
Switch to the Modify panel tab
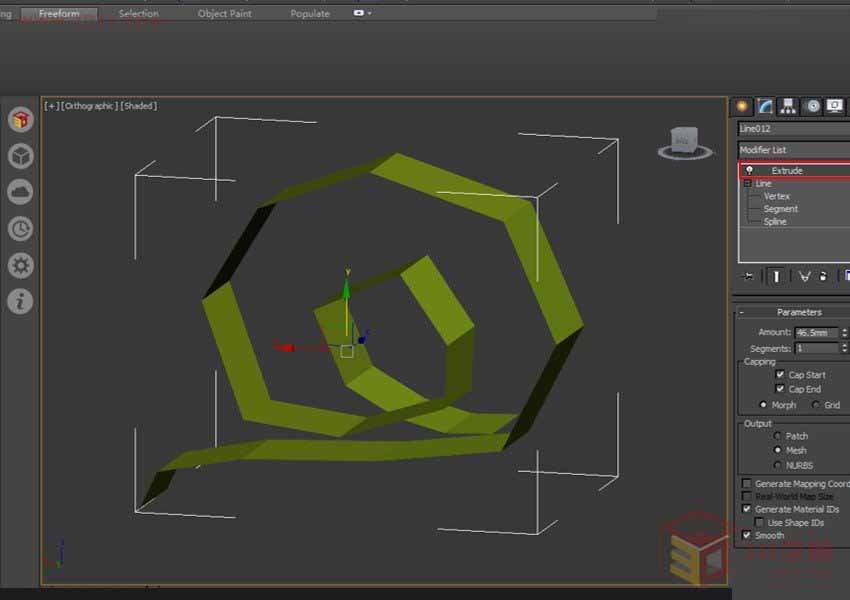click(x=765, y=106)
